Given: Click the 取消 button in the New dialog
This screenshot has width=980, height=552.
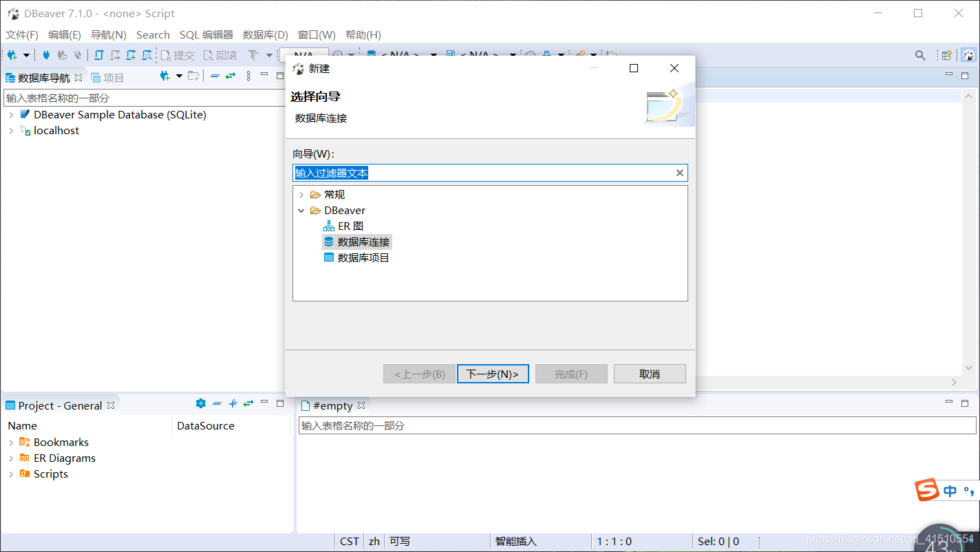Looking at the screenshot, I should click(649, 374).
